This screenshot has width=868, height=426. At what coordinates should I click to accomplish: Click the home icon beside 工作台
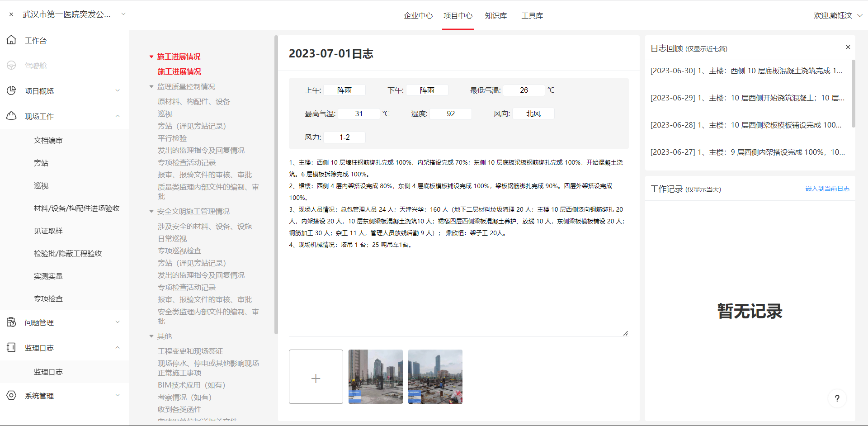pos(11,40)
